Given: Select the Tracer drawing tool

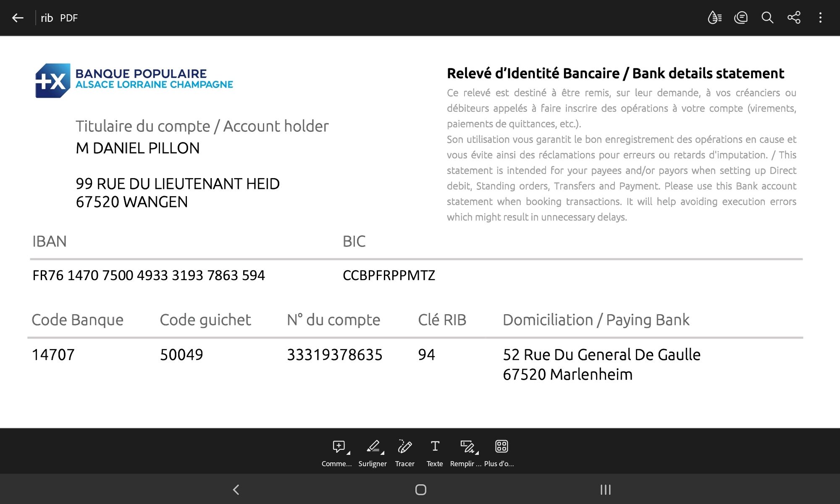Looking at the screenshot, I should [x=404, y=446].
